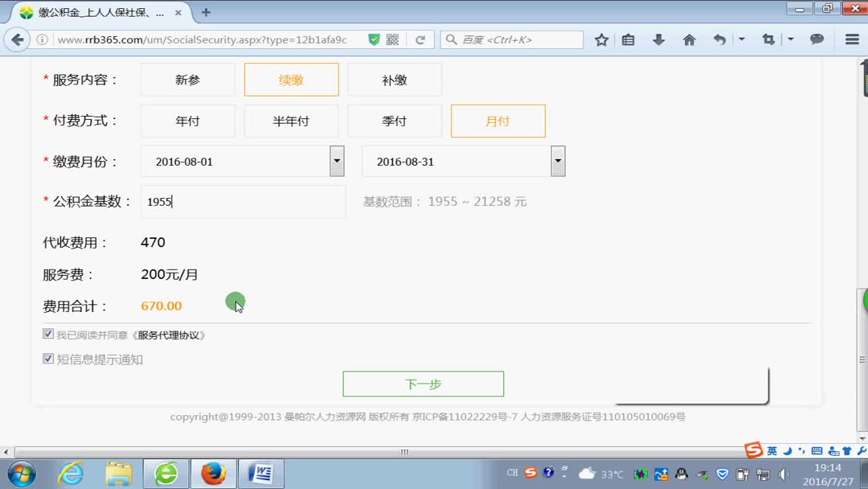Image resolution: width=868 pixels, height=489 pixels.
Task: Expand the dropdown arrow next to the undo icon
Action: 741,39
